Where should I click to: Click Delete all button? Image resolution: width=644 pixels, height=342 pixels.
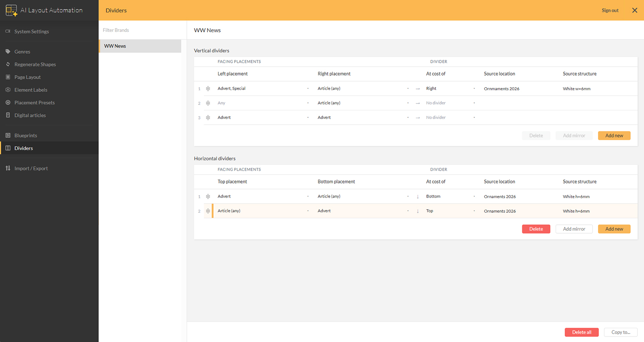click(x=582, y=332)
